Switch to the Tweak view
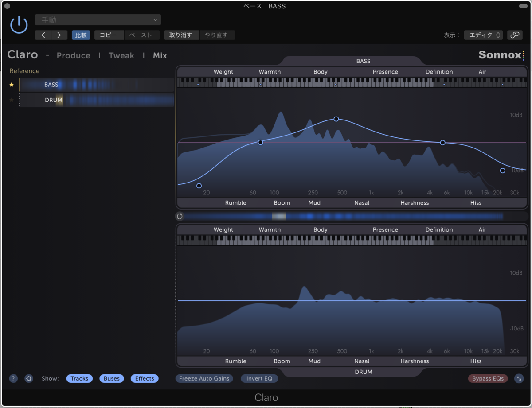532x408 pixels. [121, 55]
